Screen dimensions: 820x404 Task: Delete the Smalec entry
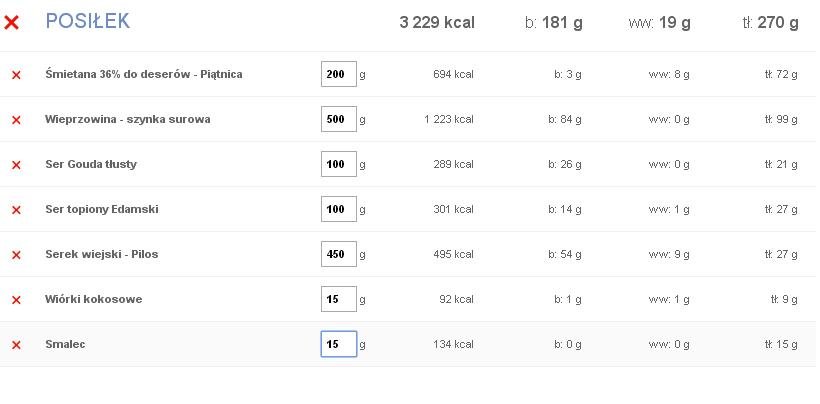[x=16, y=345]
